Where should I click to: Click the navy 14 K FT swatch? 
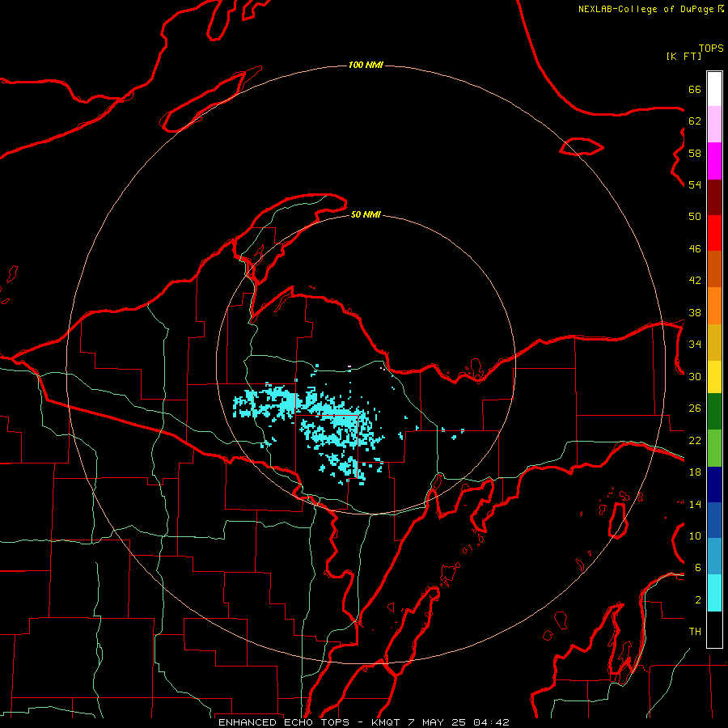(714, 485)
